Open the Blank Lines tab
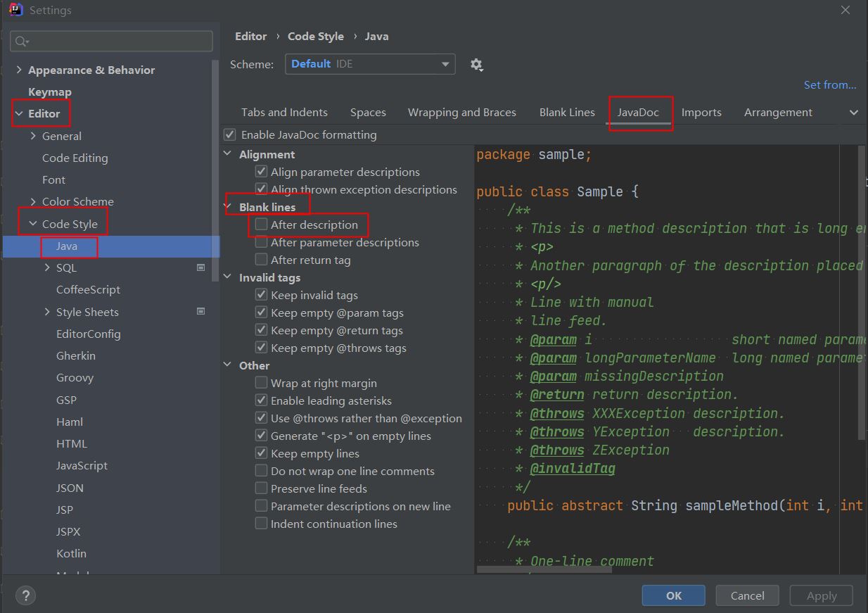868x613 pixels. (567, 113)
